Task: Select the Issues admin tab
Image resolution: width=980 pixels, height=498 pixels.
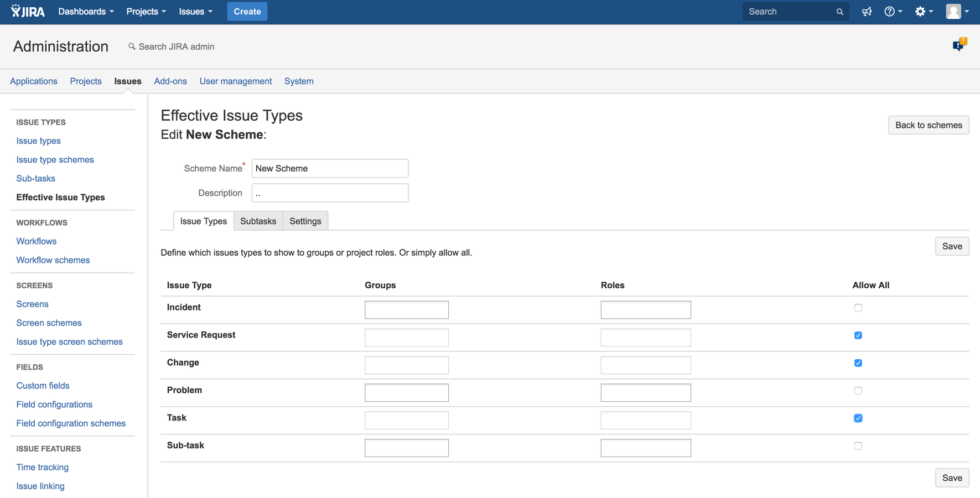Action: coord(128,81)
